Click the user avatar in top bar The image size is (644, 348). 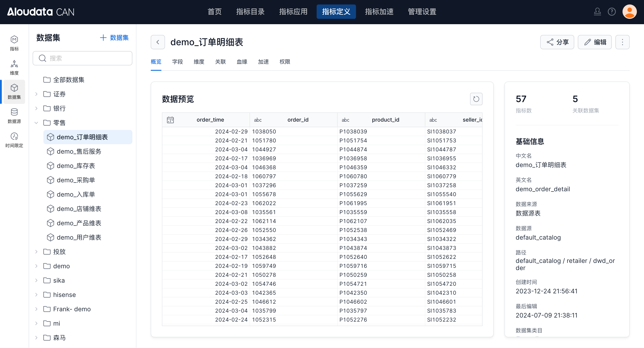tap(629, 12)
